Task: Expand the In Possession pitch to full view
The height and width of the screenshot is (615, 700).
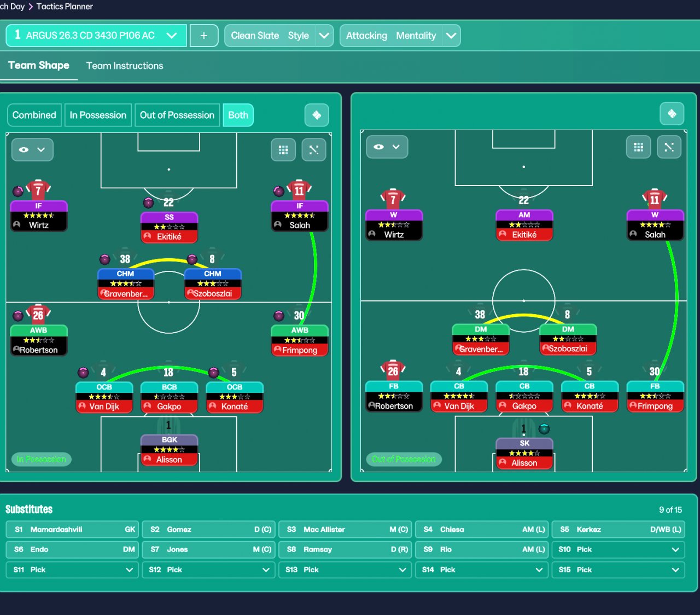Action: click(314, 149)
